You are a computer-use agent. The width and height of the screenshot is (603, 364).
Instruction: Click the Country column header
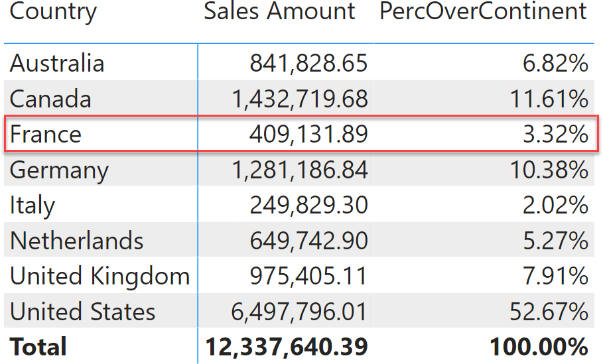pyautogui.click(x=53, y=11)
